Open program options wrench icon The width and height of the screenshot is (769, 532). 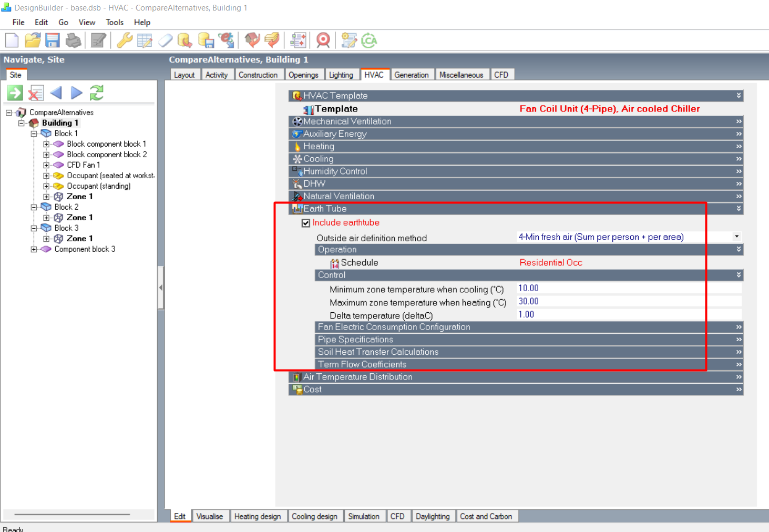[x=125, y=40]
